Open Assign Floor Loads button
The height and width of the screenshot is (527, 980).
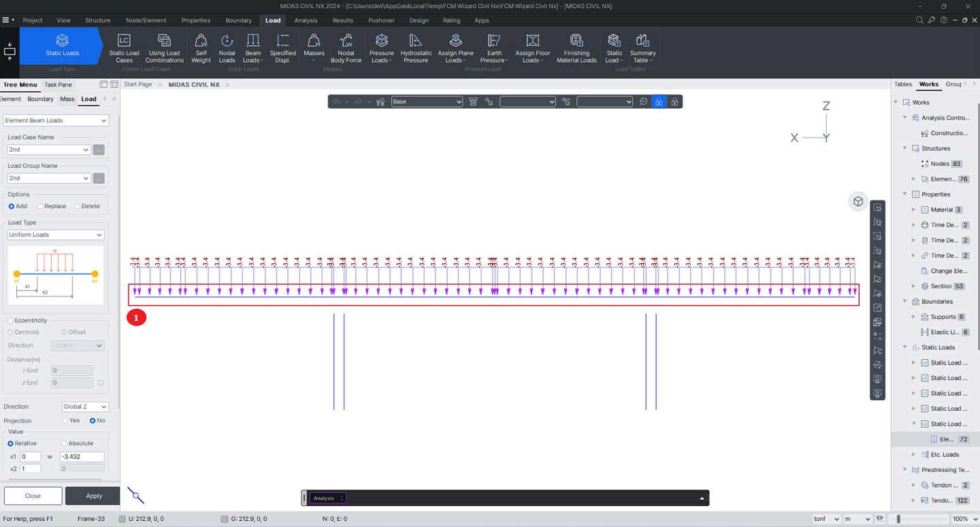click(x=533, y=48)
